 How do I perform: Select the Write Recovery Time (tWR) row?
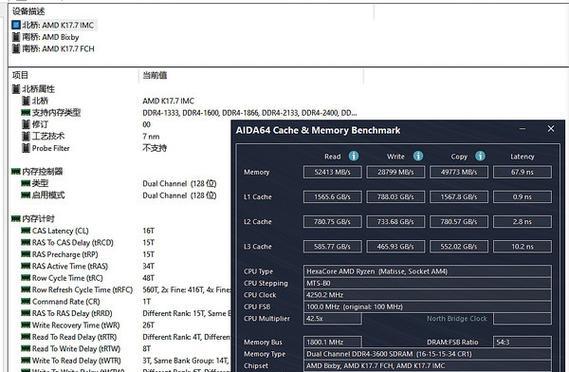tap(71, 325)
